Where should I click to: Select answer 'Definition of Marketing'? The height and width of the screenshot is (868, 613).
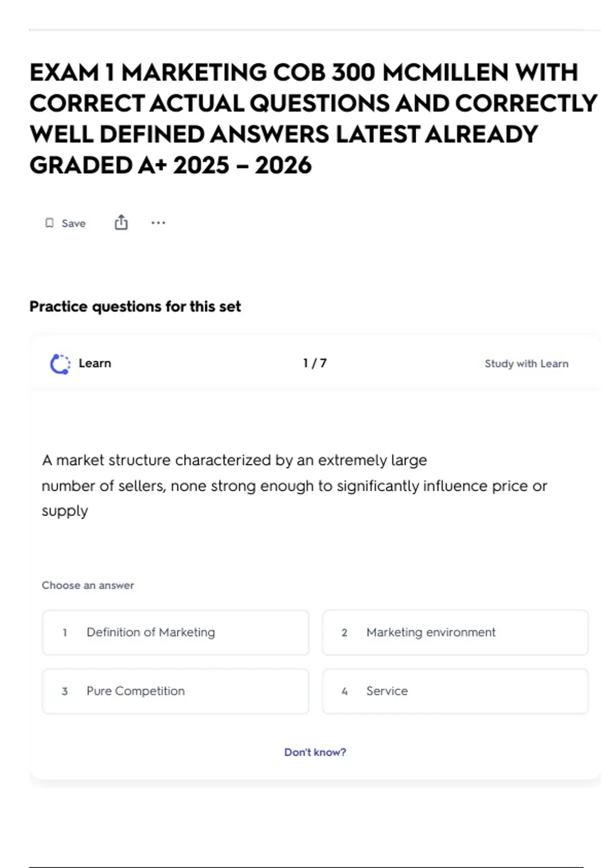click(176, 632)
